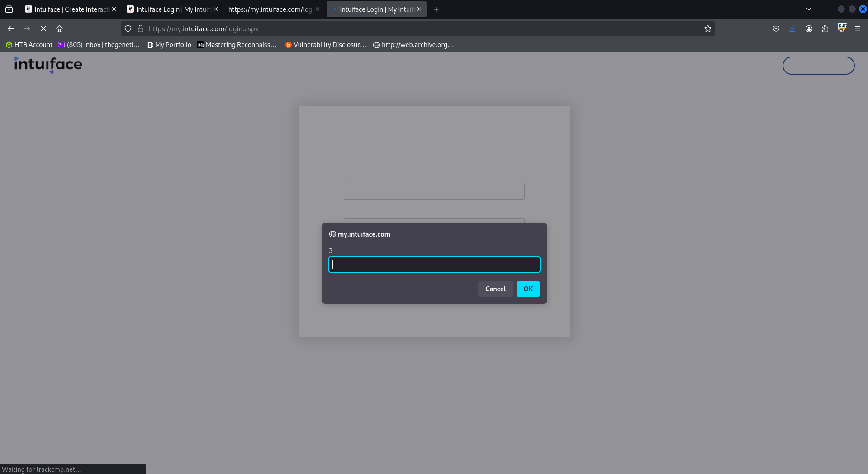Screen dimensions: 868x474
Task: Open the Firefox home page icon
Action: click(x=59, y=28)
